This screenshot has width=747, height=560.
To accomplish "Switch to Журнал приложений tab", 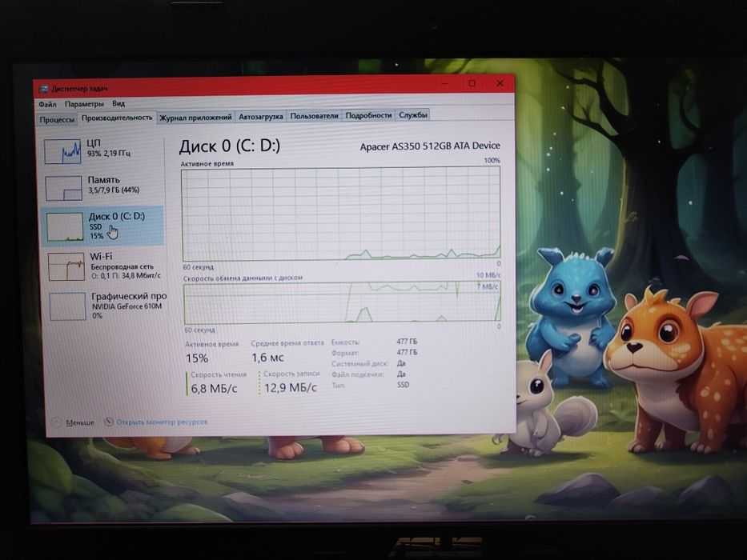I will tap(195, 117).
